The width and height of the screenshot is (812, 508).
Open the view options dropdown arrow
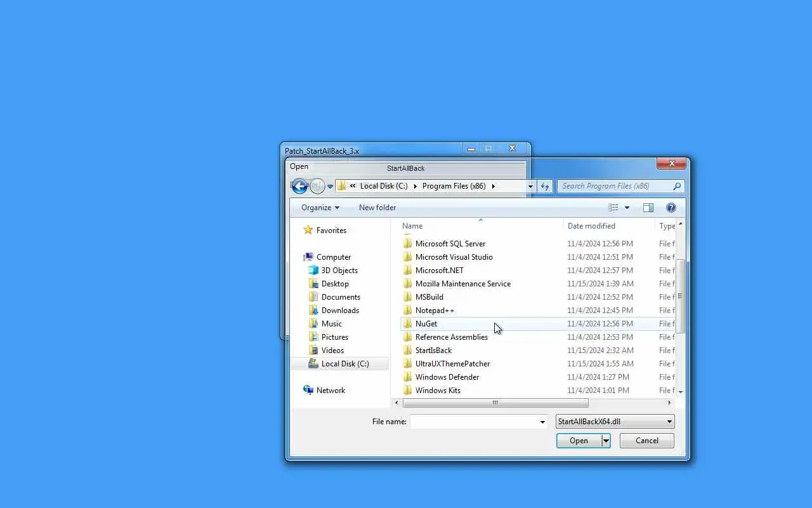click(627, 208)
